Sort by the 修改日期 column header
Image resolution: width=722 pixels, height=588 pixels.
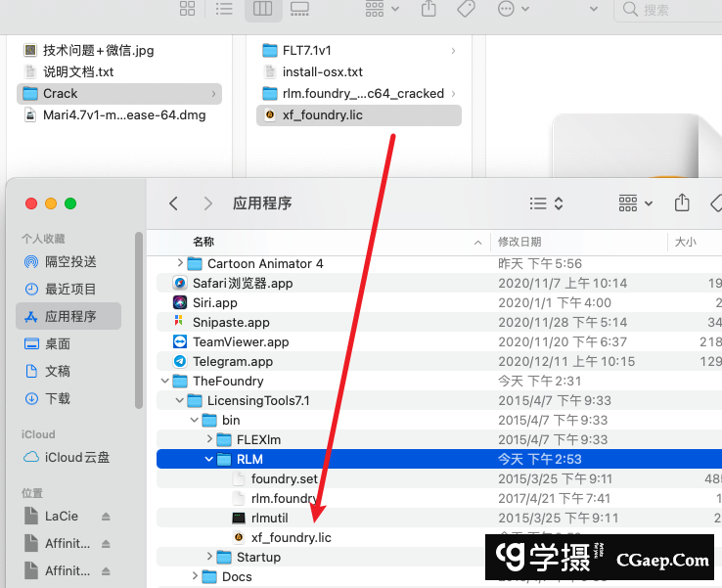pos(519,242)
